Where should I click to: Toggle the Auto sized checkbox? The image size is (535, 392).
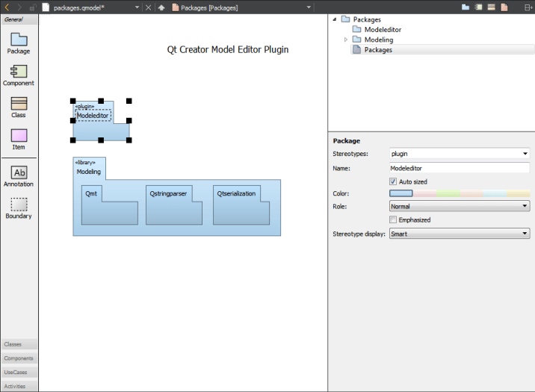pyautogui.click(x=393, y=181)
